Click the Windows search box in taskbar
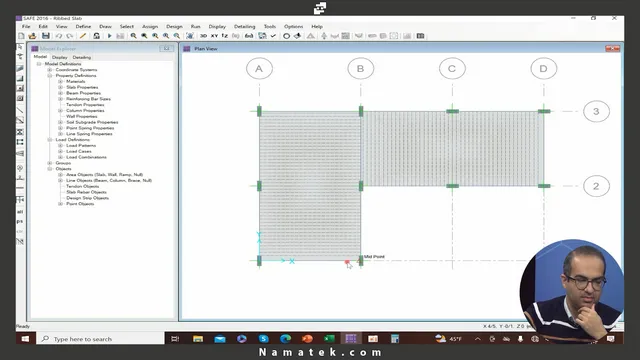 coord(101,339)
